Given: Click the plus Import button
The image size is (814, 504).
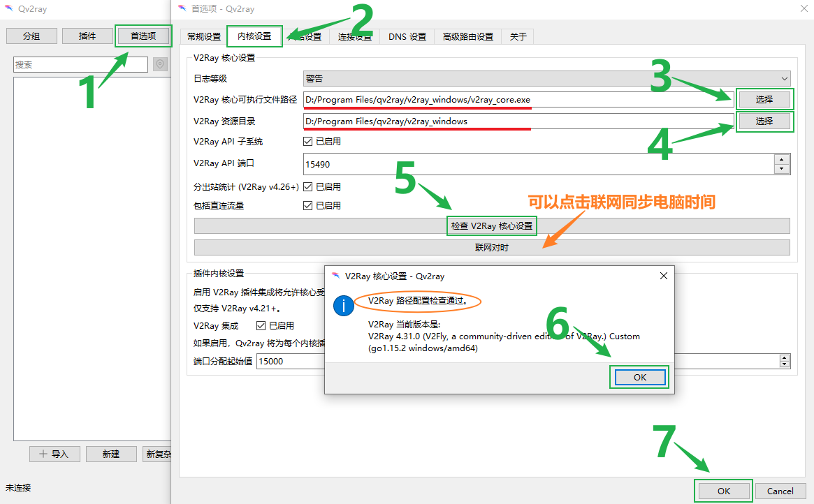Looking at the screenshot, I should click(54, 454).
